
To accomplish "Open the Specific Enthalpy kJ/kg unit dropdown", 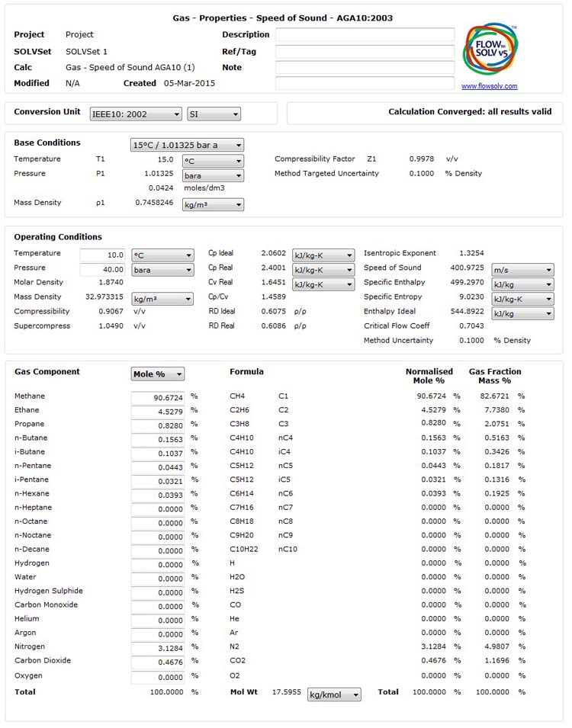I will click(x=522, y=284).
